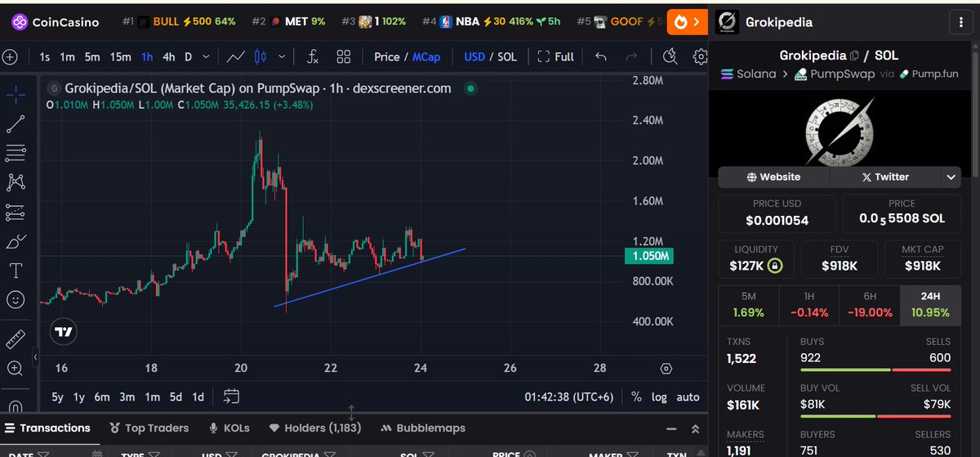Image resolution: width=980 pixels, height=457 pixels.
Task: Open the token Twitter link
Action: point(885,177)
